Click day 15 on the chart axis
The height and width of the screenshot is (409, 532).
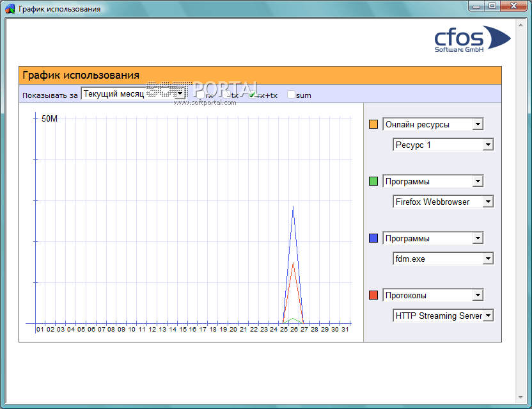183,330
